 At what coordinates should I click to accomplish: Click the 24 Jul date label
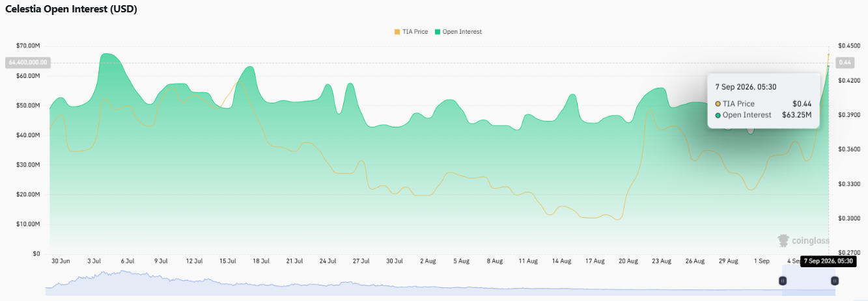click(x=328, y=261)
